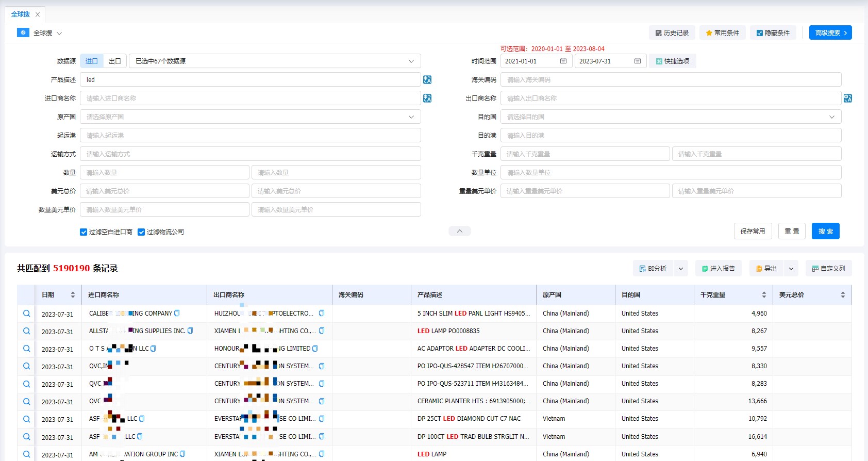868x461 pixels.
Task: Open details magnifier for AC ADAPTOR LED row
Action: [26, 349]
